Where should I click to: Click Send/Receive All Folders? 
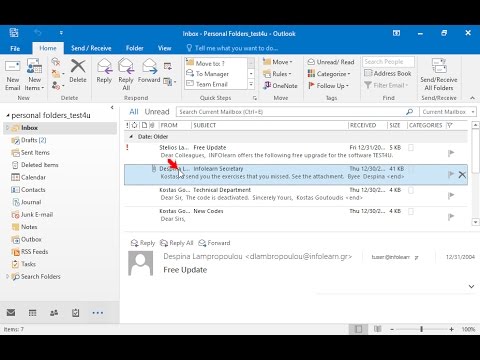pyautogui.click(x=439, y=75)
